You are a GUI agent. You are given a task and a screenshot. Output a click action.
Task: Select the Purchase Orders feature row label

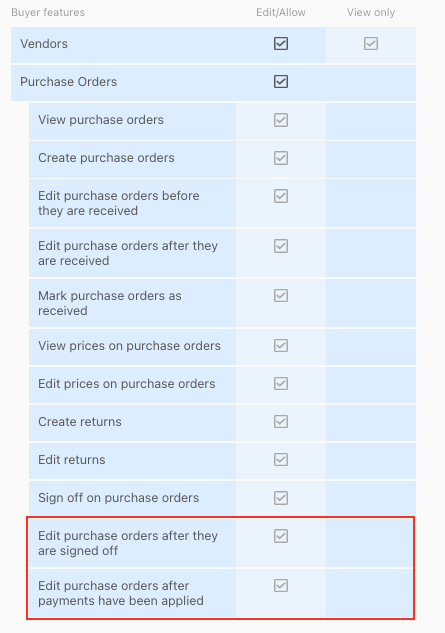point(69,82)
